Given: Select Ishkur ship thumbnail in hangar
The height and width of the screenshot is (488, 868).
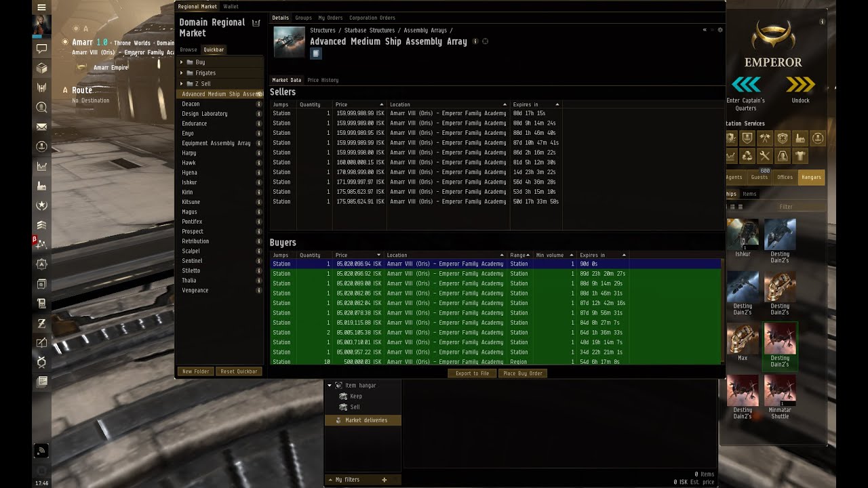Looking at the screenshot, I should 743,235.
